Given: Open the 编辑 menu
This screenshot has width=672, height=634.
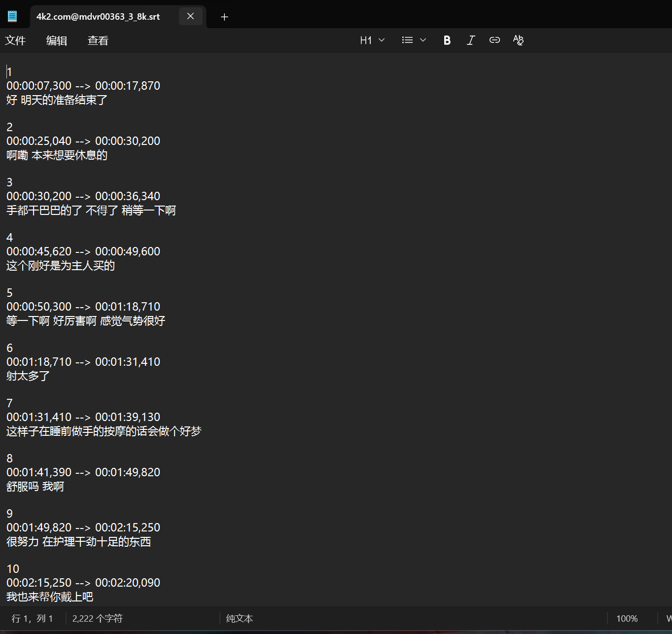Looking at the screenshot, I should [x=57, y=40].
